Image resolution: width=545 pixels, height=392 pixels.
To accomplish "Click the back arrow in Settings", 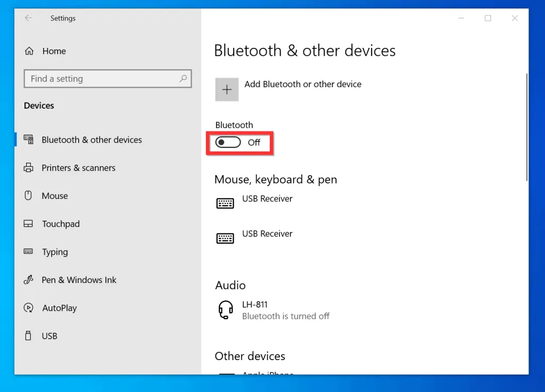I will 27,18.
